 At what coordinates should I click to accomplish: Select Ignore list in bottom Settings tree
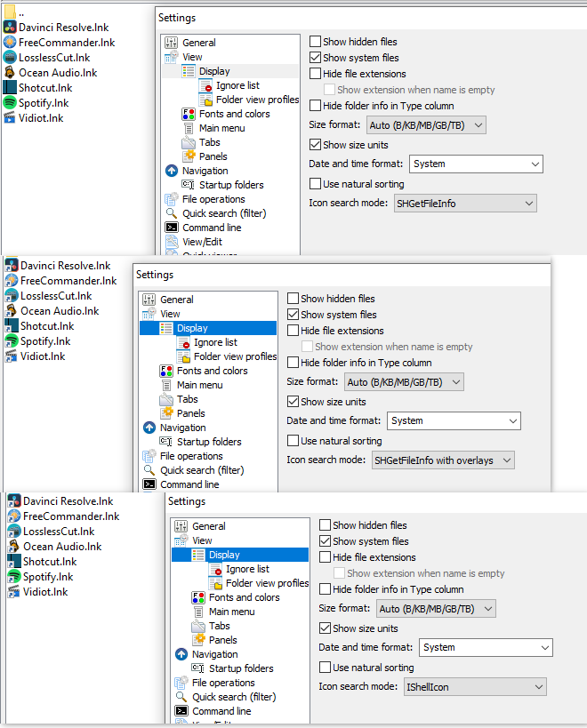click(247, 569)
